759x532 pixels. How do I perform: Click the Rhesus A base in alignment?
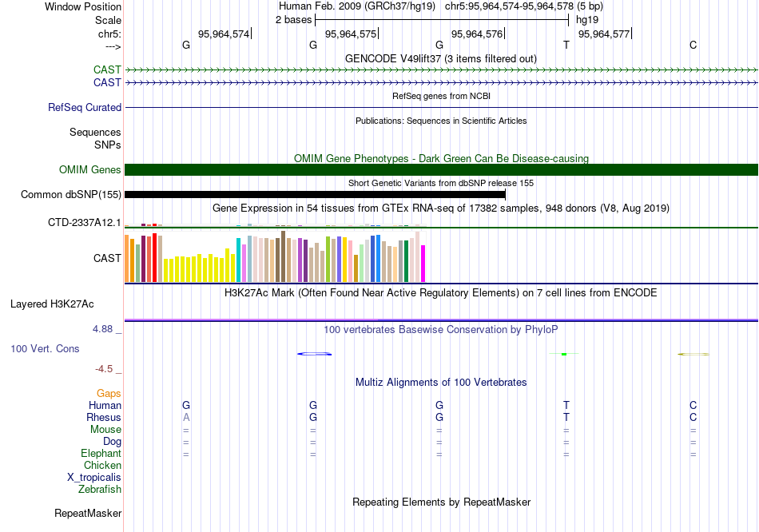pos(186,417)
